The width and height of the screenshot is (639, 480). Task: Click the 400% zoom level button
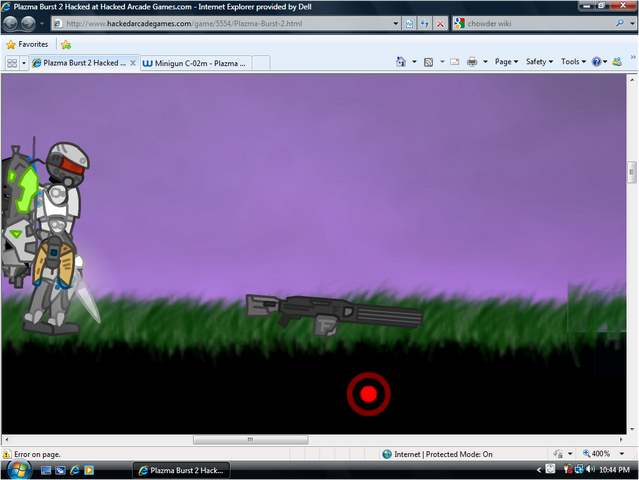coord(597,454)
